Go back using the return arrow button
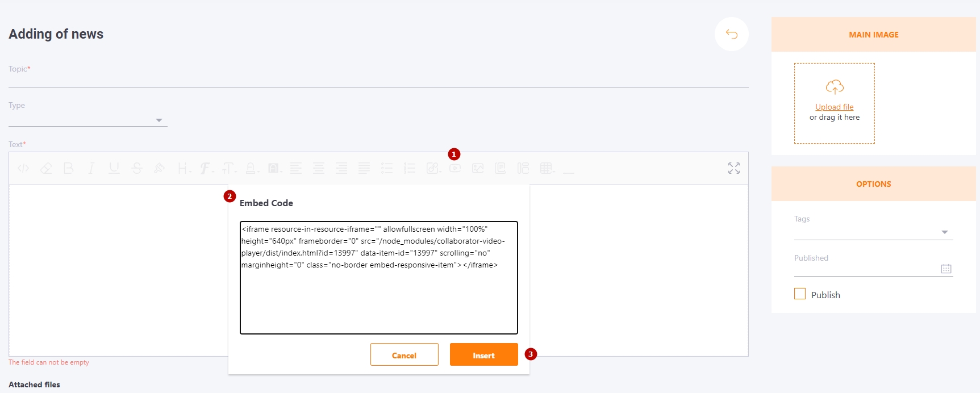980x393 pixels. 732,34
